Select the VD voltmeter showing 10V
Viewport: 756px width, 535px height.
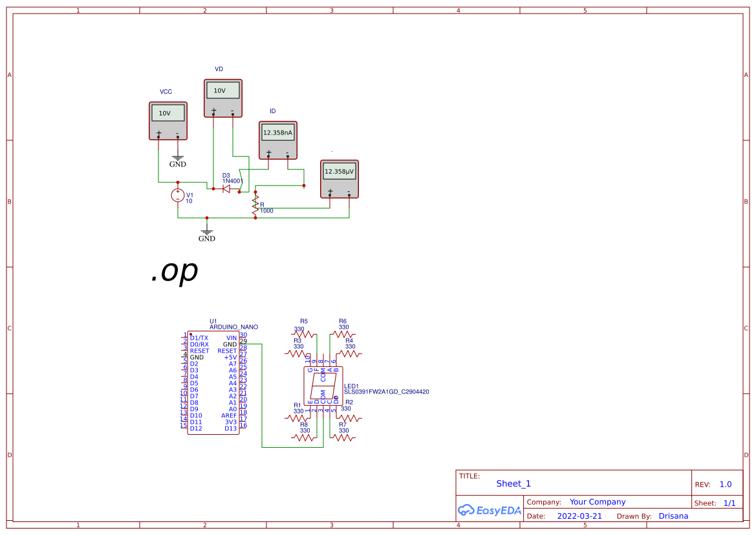pos(222,96)
